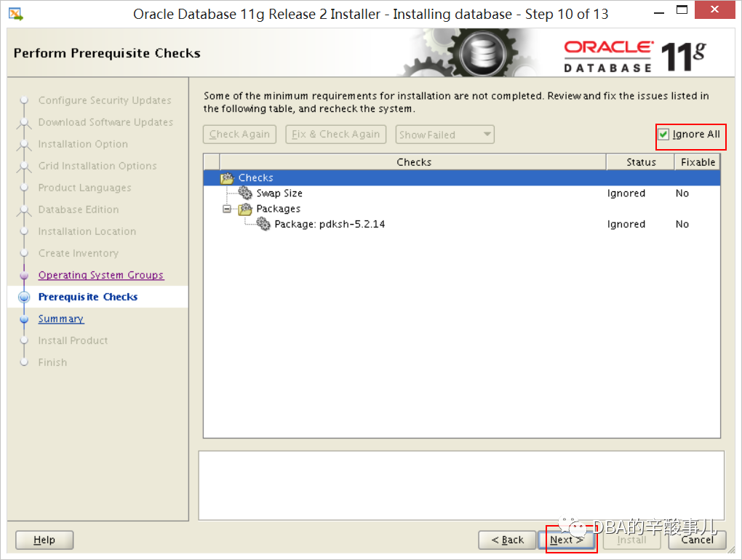The width and height of the screenshot is (742, 560).
Task: Click Database Edition step
Action: pos(79,209)
